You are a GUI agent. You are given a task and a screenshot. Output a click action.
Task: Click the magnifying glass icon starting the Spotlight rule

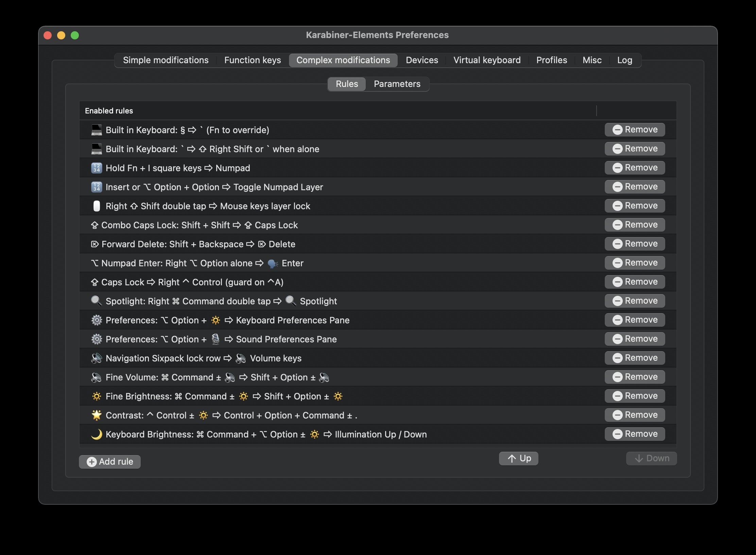[97, 301]
